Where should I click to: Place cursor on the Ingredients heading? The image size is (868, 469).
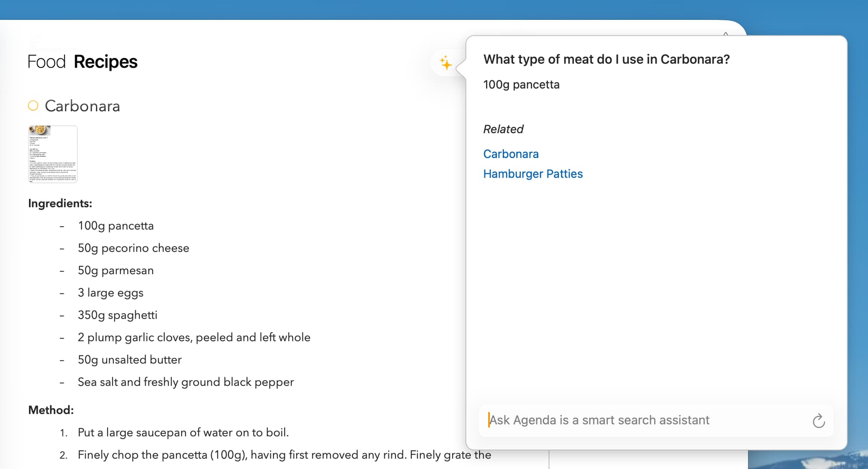60,203
